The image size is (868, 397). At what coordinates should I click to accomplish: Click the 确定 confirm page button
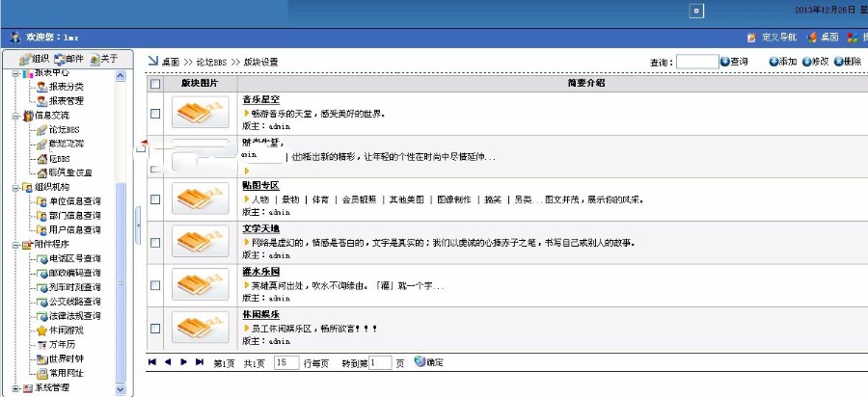(x=429, y=362)
